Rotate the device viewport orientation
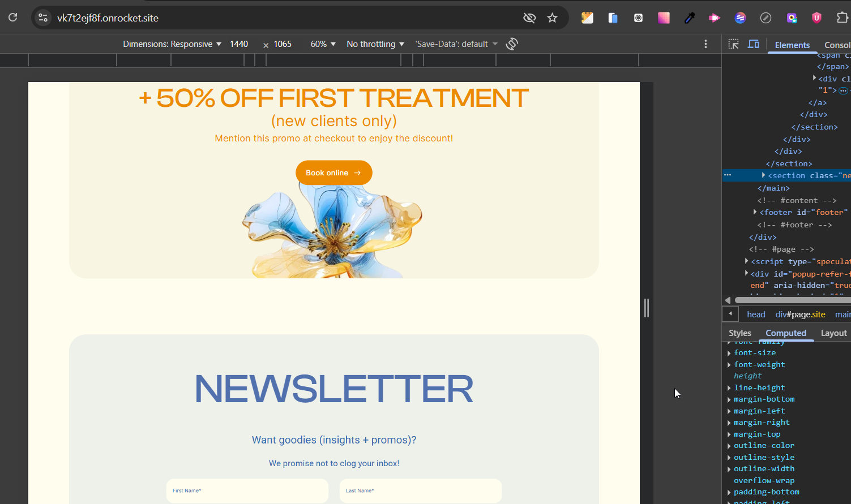 [512, 44]
